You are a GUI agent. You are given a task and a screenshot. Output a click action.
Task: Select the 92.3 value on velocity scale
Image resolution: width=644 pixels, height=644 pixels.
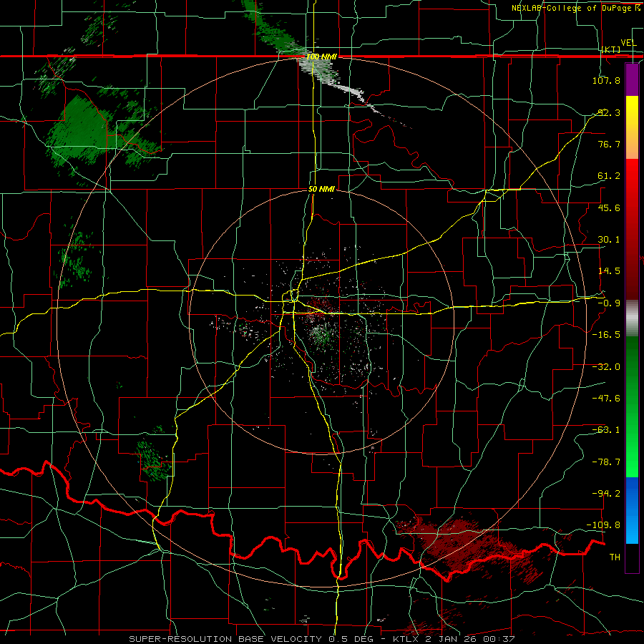tap(609, 112)
